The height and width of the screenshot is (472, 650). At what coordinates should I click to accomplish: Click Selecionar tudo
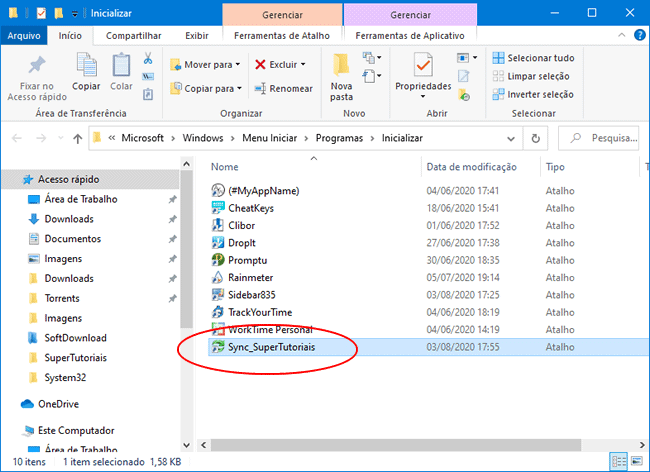533,58
